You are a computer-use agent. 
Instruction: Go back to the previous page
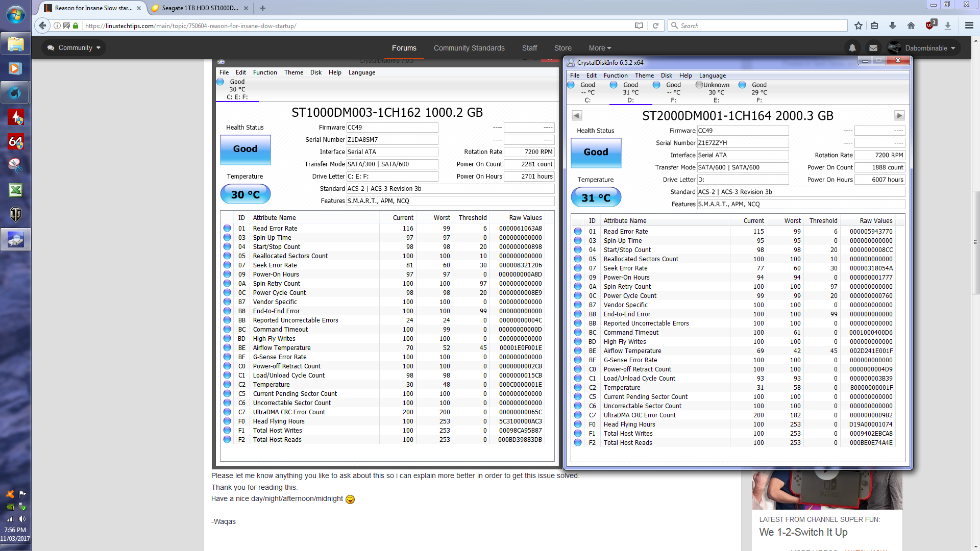pos(42,26)
